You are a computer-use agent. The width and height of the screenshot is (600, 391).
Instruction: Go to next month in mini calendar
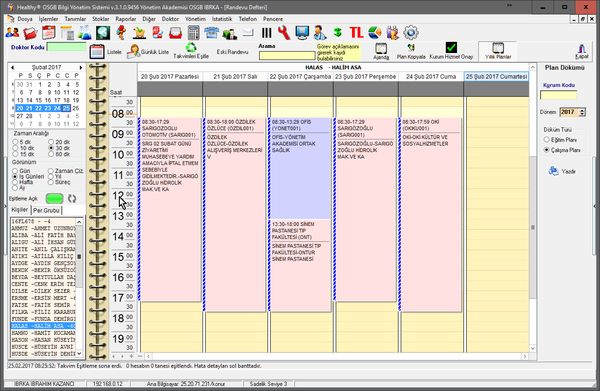pos(80,67)
